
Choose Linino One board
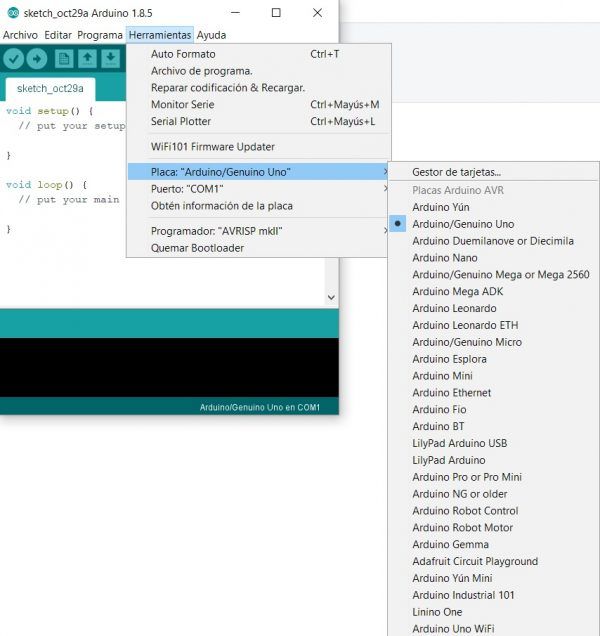(494, 612)
